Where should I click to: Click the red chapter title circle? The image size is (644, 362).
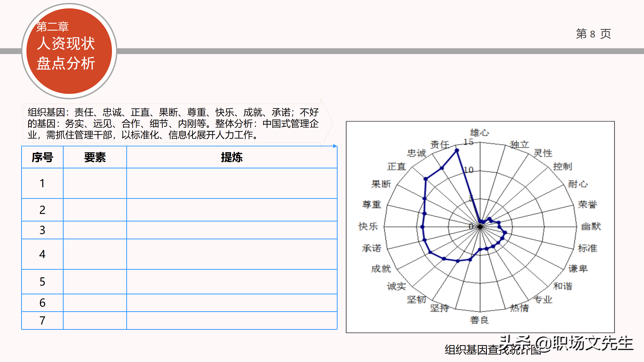click(x=69, y=51)
